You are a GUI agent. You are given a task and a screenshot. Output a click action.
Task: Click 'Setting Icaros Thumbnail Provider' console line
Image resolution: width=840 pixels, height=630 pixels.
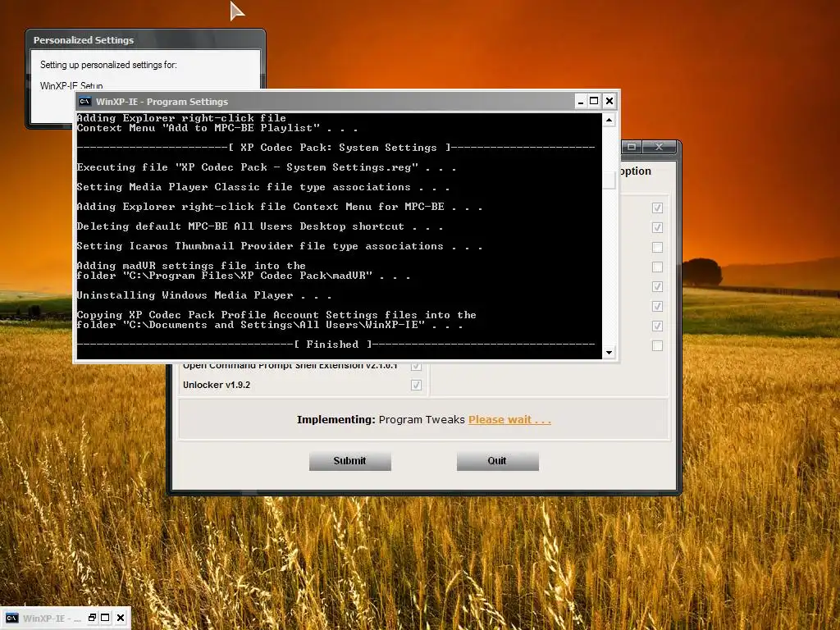point(280,246)
